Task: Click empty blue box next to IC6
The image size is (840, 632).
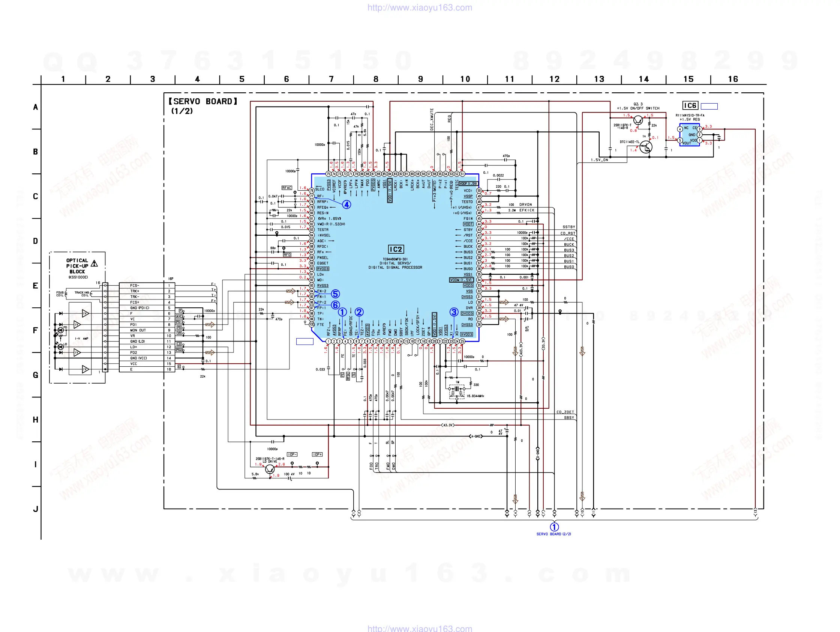Action: 709,107
